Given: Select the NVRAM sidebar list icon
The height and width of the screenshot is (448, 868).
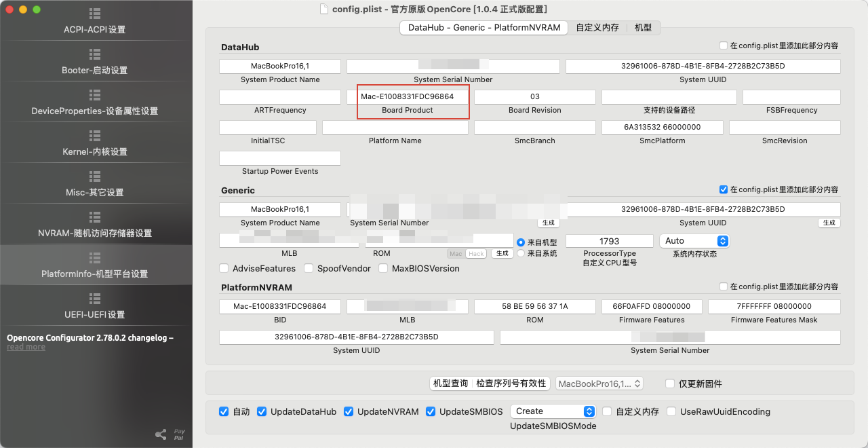Looking at the screenshot, I should point(95,217).
